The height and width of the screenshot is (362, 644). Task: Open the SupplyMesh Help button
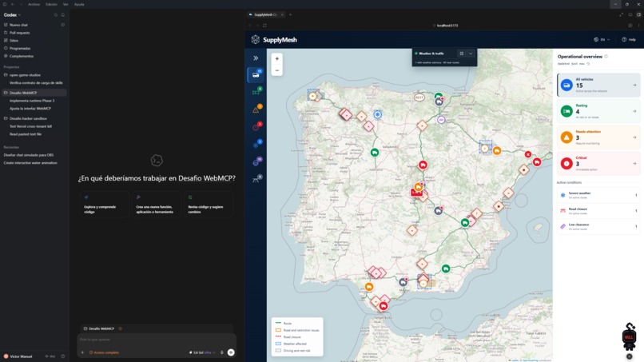pos(629,39)
